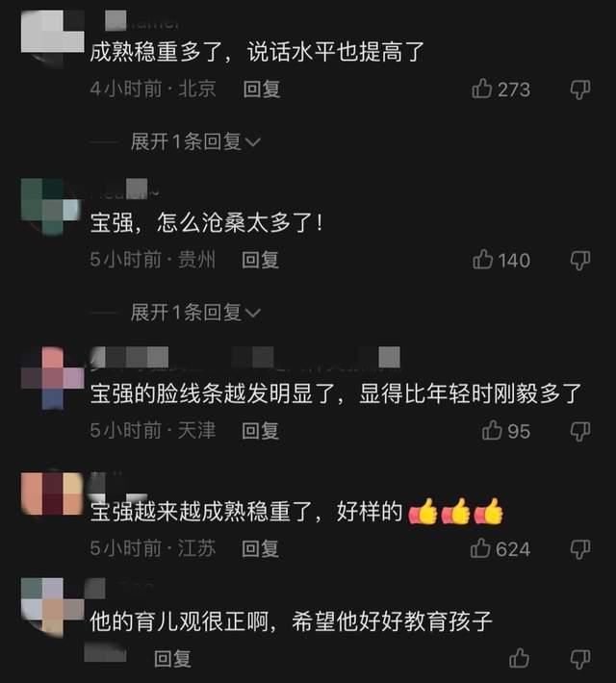This screenshot has width=616, height=683.
Task: Like the comment with 273 likes
Action: tap(481, 89)
